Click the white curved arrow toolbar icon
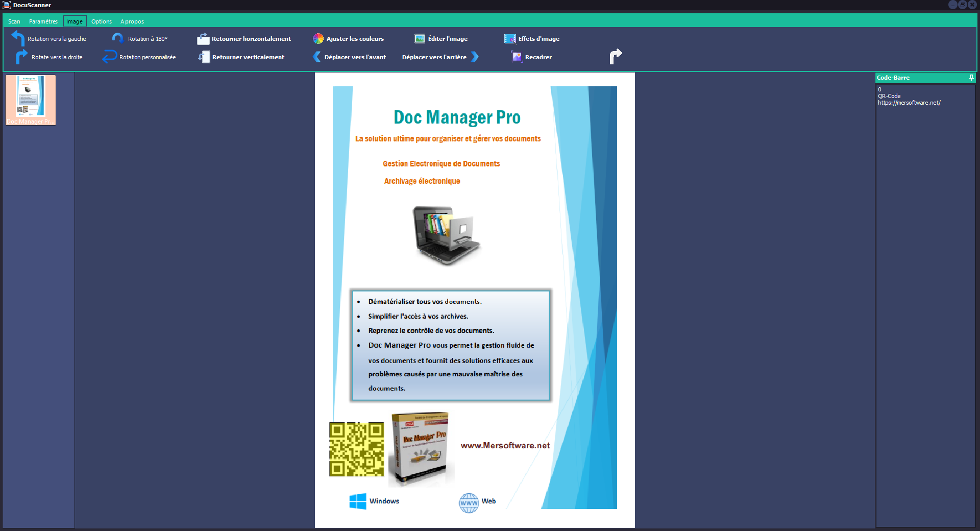 pos(616,56)
